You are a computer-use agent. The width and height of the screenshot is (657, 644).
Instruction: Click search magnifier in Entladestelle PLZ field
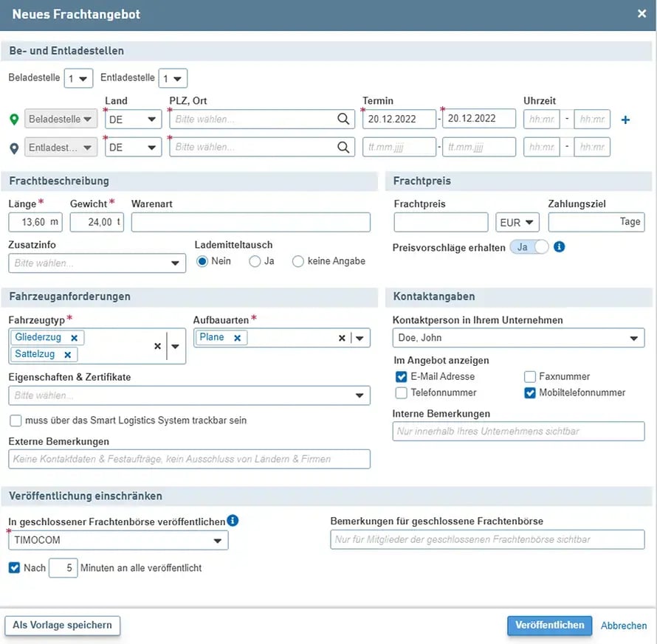coord(343,147)
